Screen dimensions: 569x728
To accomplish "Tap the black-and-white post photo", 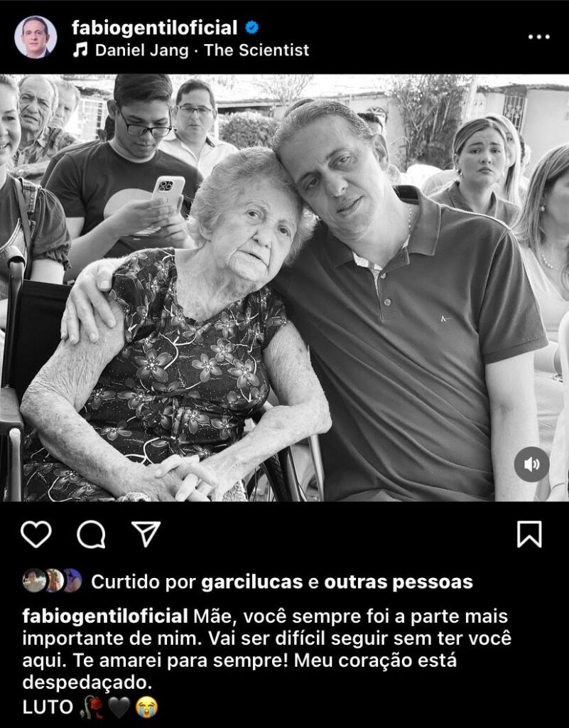I will pos(284,288).
